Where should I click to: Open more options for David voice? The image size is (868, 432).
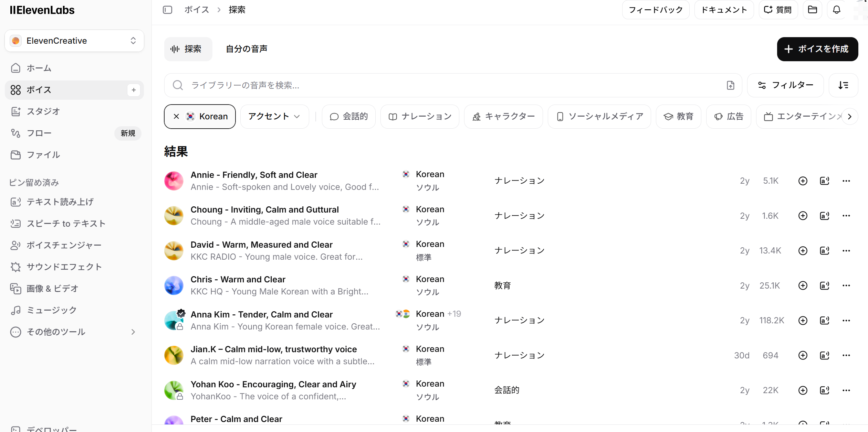[x=847, y=250]
